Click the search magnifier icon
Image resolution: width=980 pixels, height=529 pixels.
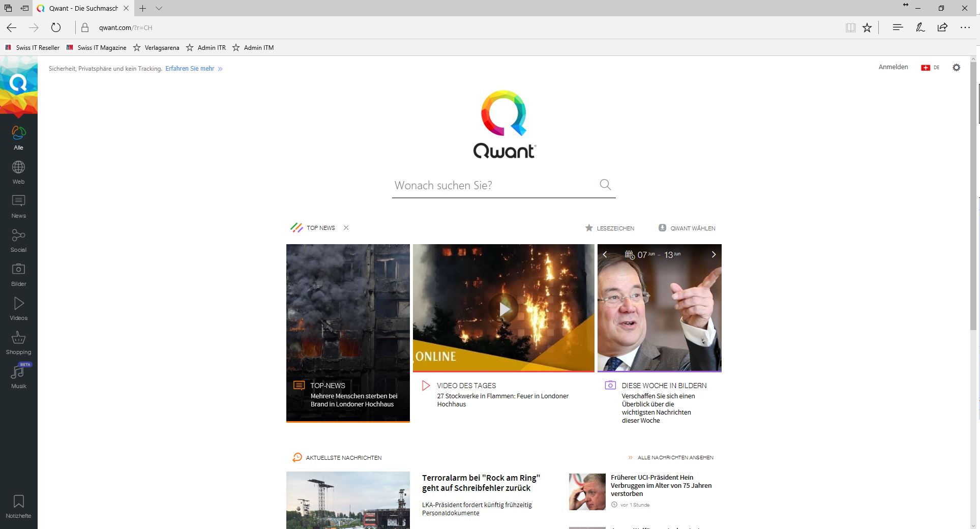tap(605, 185)
